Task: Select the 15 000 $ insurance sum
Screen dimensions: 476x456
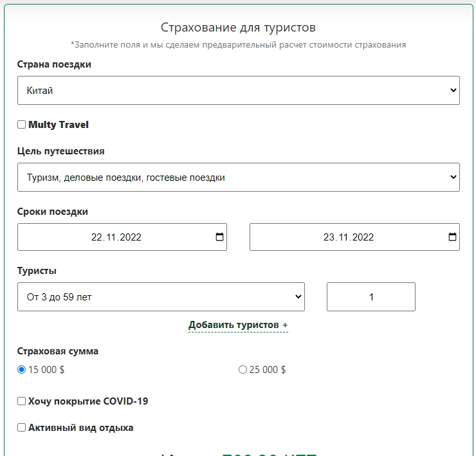Action: 22,370
